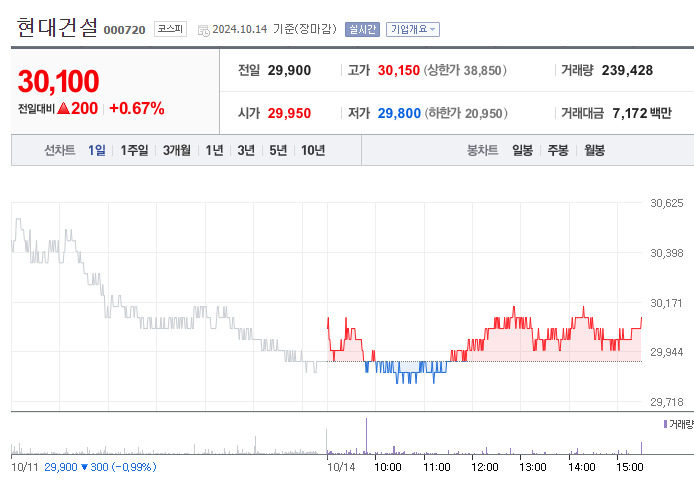Screen dimensions: 694x485
Task: Open the 주봉 weekly candle chart
Action: pos(558,150)
